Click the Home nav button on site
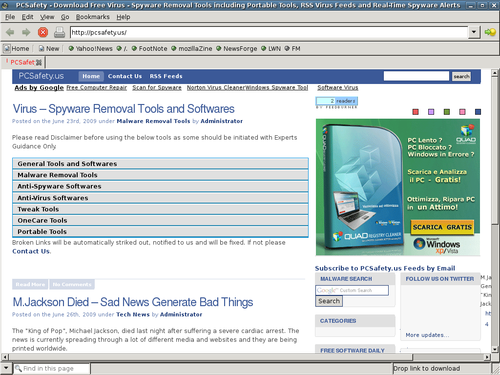This screenshot has width=500, height=375. [x=91, y=76]
